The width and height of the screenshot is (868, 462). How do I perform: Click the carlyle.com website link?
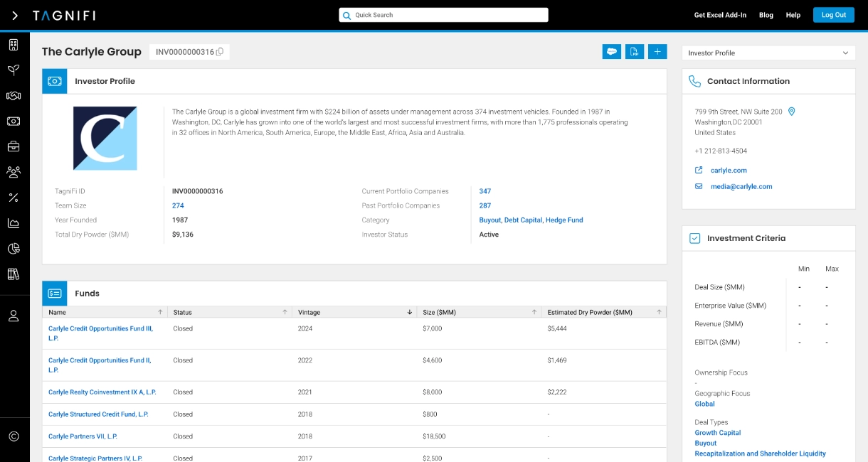point(727,170)
